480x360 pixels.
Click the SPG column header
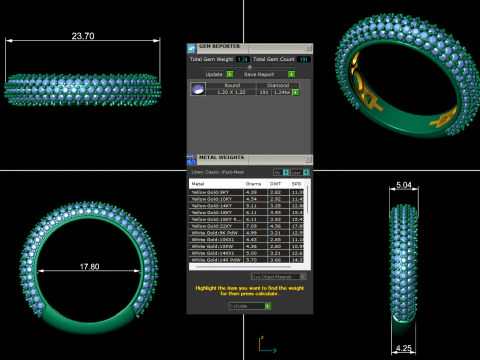(296, 184)
